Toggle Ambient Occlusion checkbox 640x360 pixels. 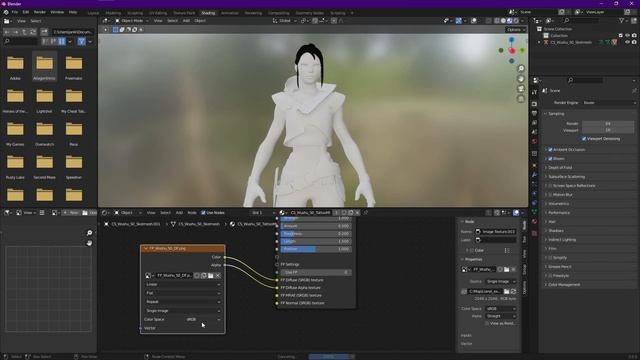(x=550, y=150)
